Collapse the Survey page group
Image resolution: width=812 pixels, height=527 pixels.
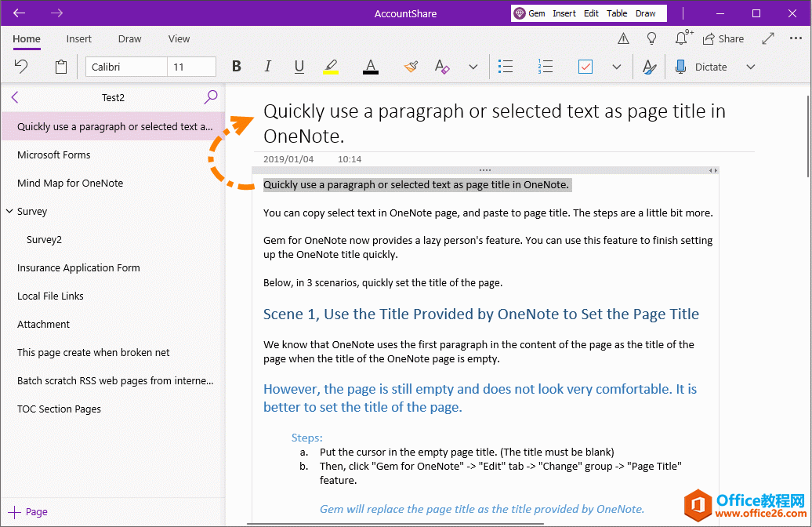pyautogui.click(x=9, y=211)
